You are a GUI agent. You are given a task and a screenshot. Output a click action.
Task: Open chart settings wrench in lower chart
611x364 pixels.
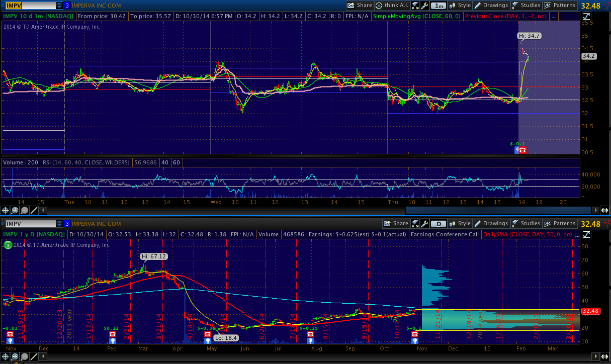point(425,223)
